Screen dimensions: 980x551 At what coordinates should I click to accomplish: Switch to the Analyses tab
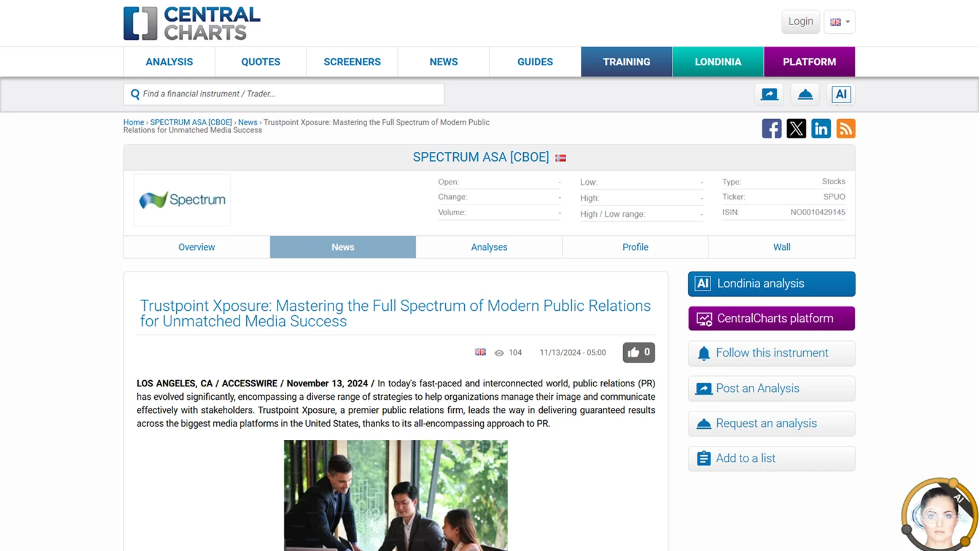click(x=489, y=248)
